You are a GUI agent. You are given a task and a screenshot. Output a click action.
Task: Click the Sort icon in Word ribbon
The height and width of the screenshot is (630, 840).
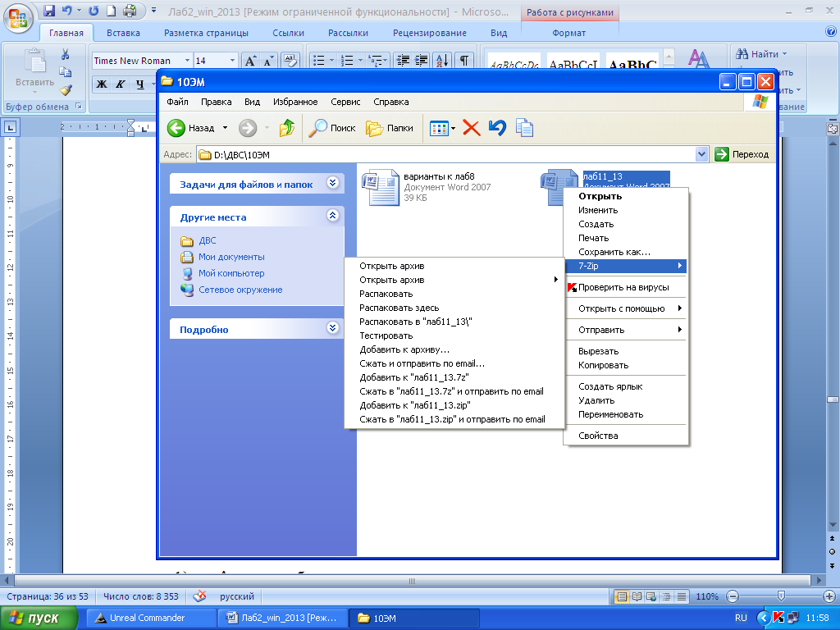(x=442, y=61)
